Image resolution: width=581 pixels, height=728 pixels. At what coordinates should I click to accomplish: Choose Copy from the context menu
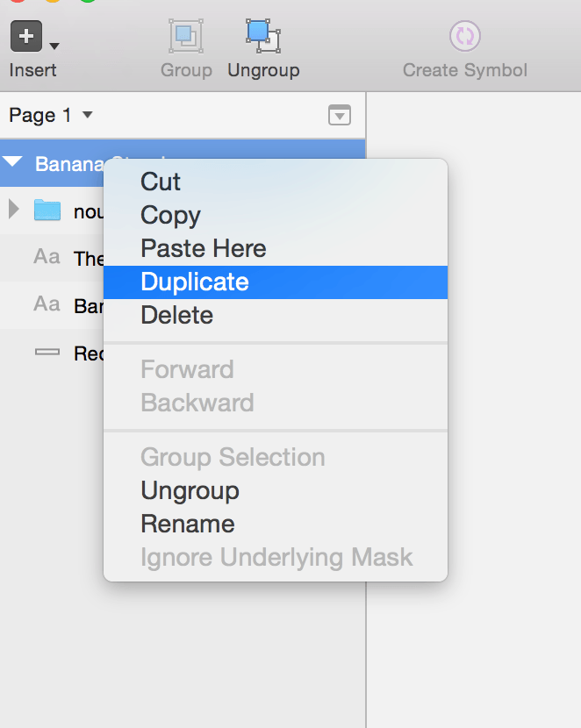point(170,215)
